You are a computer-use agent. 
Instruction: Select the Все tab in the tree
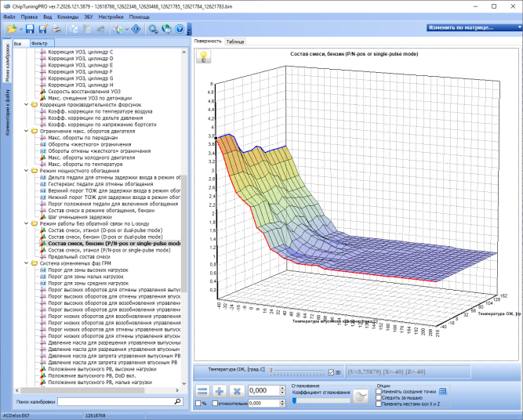(20, 43)
